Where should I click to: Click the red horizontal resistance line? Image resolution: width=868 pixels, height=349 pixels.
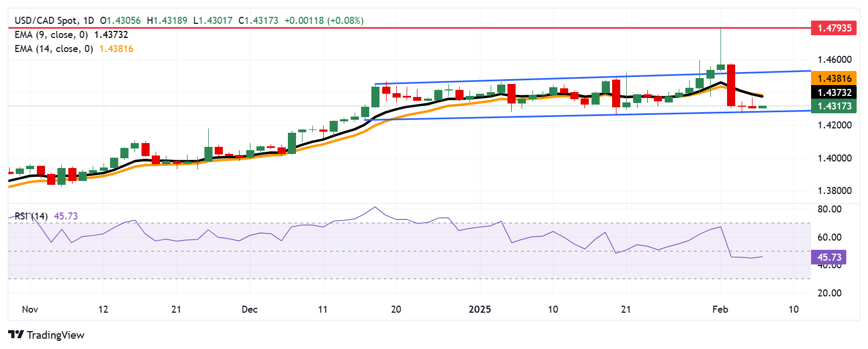(x=409, y=28)
